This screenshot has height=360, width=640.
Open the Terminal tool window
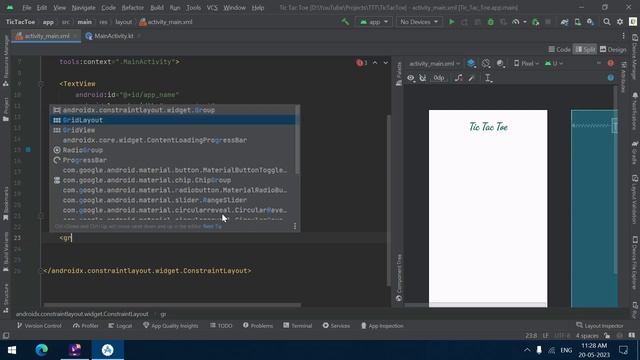click(298, 326)
